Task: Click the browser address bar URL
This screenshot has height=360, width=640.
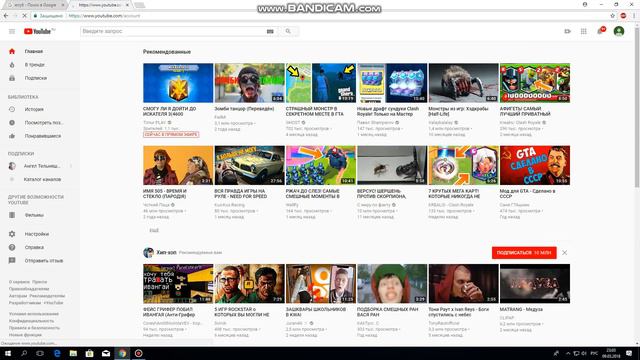Action: pyautogui.click(x=104, y=16)
